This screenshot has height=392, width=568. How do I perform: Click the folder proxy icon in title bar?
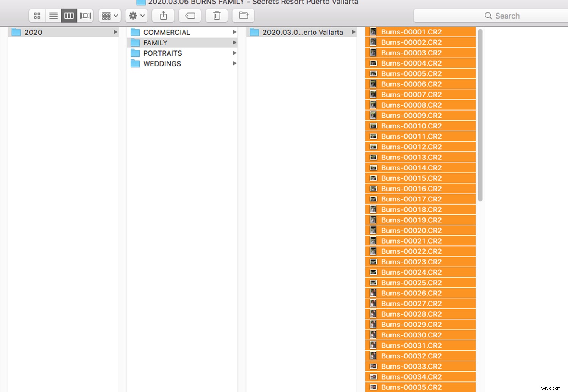coord(140,2)
